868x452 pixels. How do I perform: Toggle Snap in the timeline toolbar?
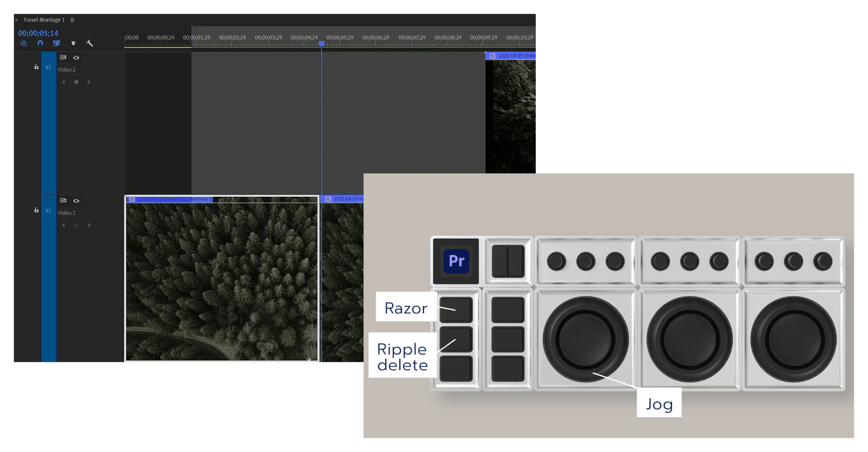40,43
